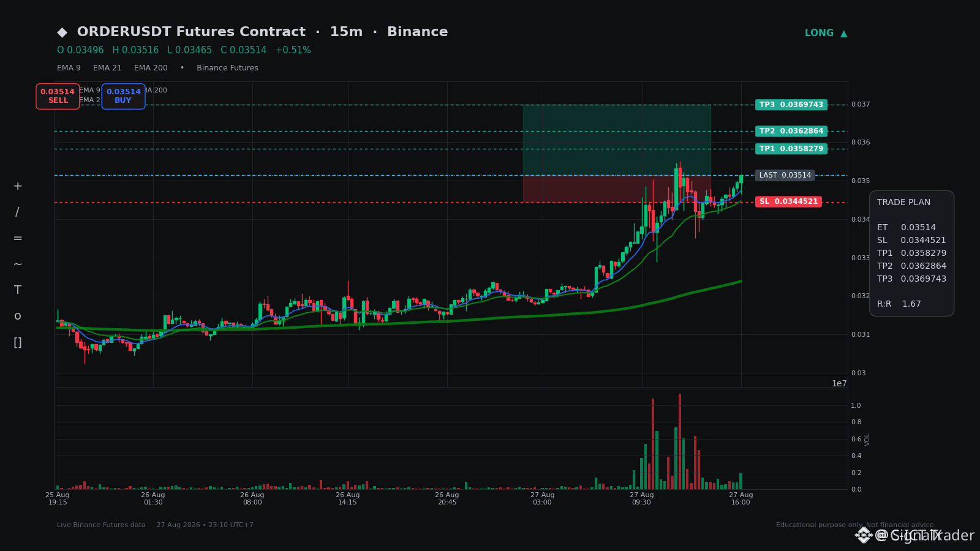Choose the slash trend line tool

point(17,212)
